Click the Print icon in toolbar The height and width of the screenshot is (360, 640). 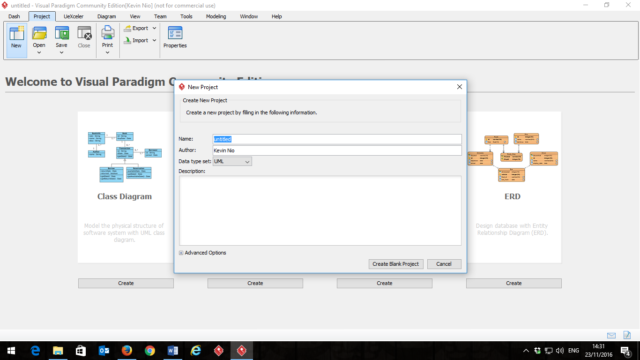click(x=107, y=33)
